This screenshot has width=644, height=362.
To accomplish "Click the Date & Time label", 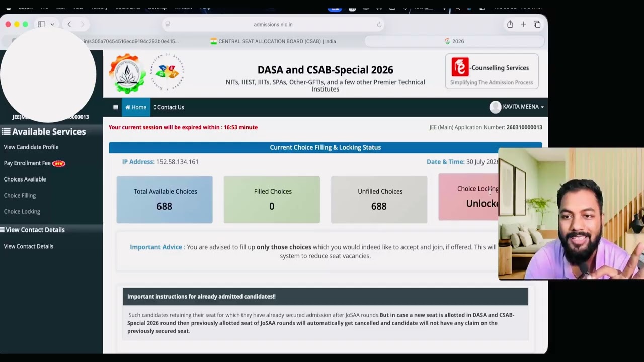I will (445, 162).
